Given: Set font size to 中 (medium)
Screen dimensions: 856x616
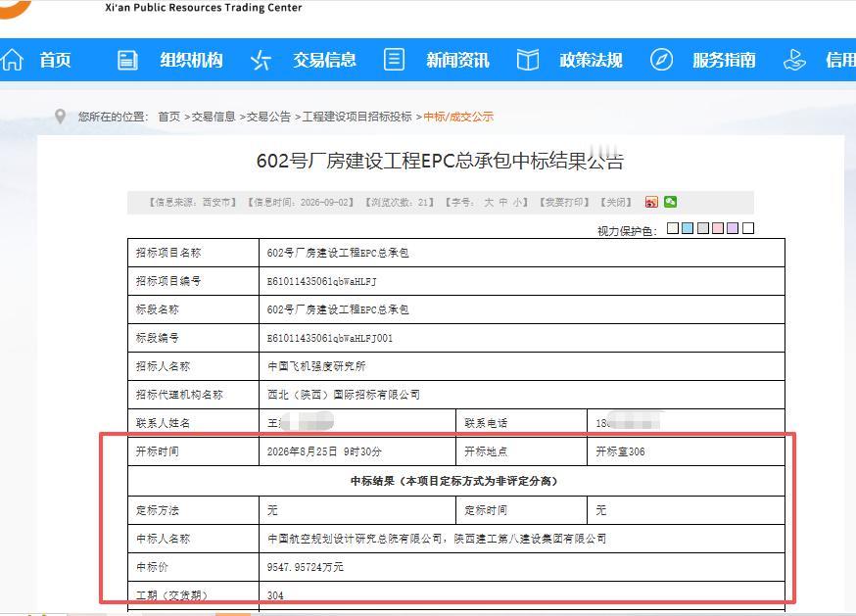Looking at the screenshot, I should (x=502, y=202).
